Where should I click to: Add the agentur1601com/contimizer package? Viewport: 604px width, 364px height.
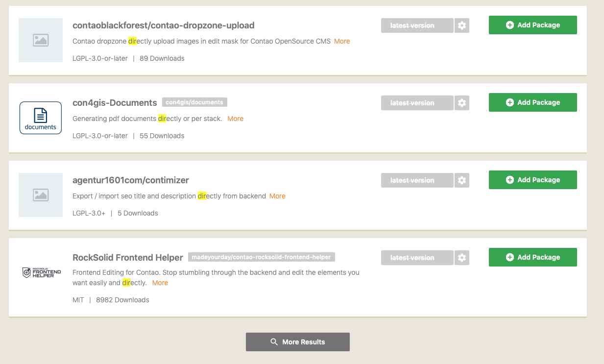click(533, 180)
